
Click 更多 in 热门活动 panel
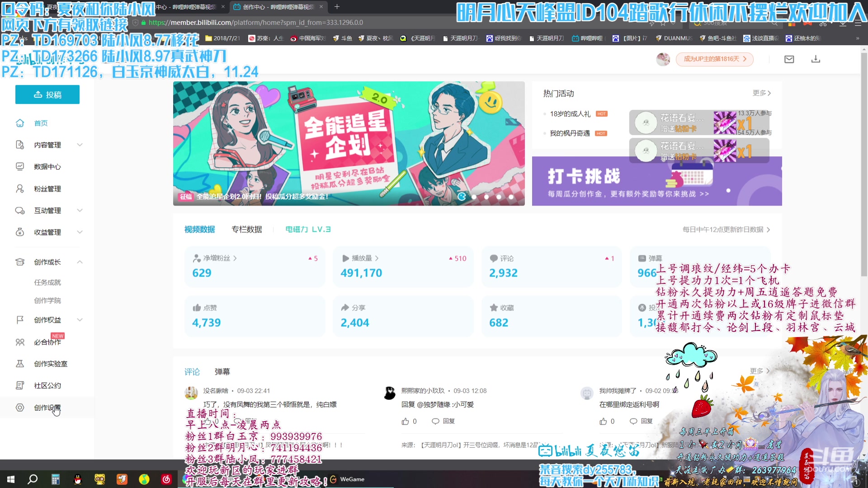click(x=762, y=93)
